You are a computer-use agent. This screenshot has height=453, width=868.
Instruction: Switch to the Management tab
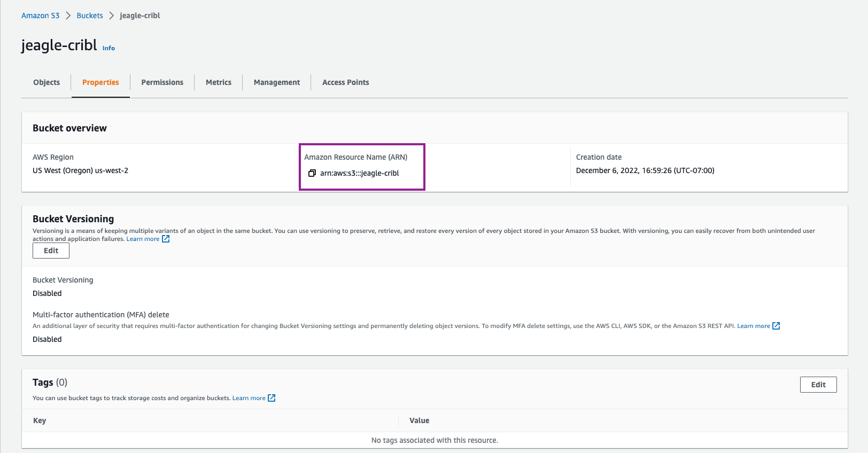(277, 82)
